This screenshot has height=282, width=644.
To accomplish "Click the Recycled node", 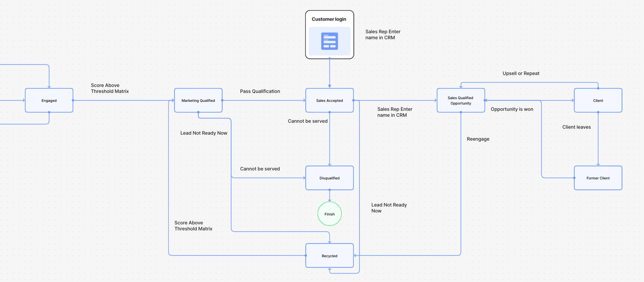I will [329, 255].
